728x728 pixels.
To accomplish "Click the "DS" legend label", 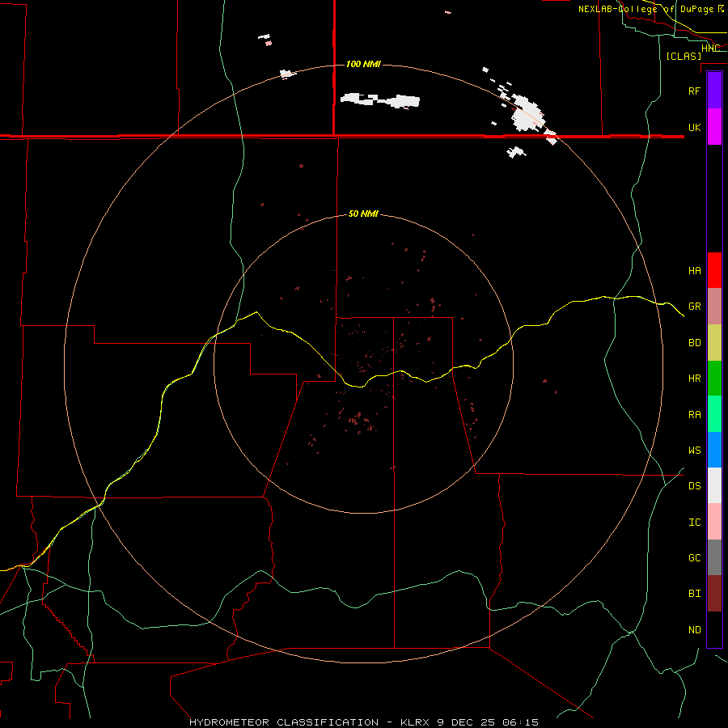I will click(x=694, y=486).
